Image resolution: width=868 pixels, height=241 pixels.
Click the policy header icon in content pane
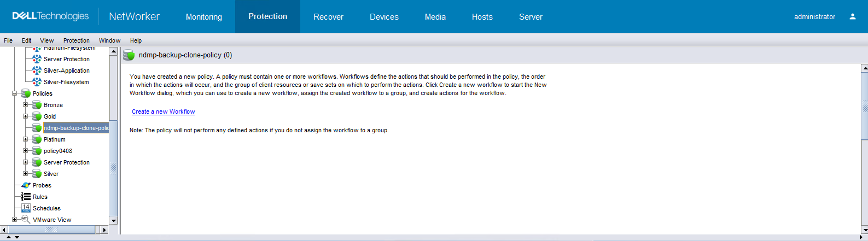[129, 55]
